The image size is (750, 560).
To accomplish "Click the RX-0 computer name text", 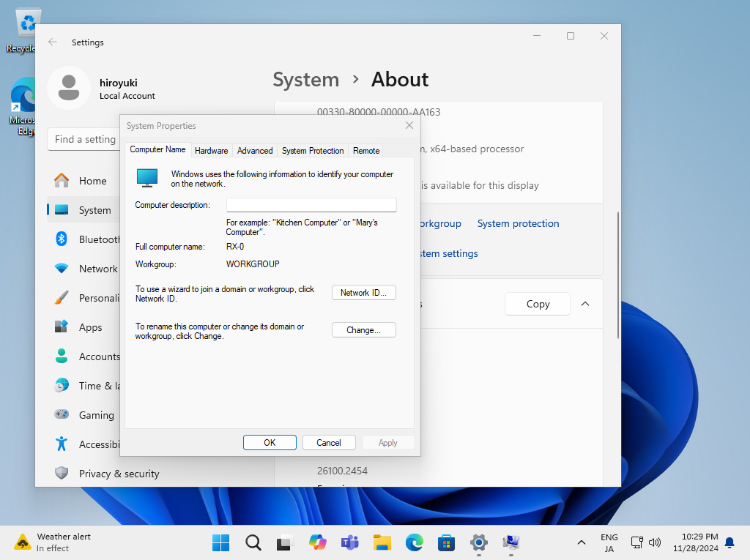I will (x=235, y=247).
